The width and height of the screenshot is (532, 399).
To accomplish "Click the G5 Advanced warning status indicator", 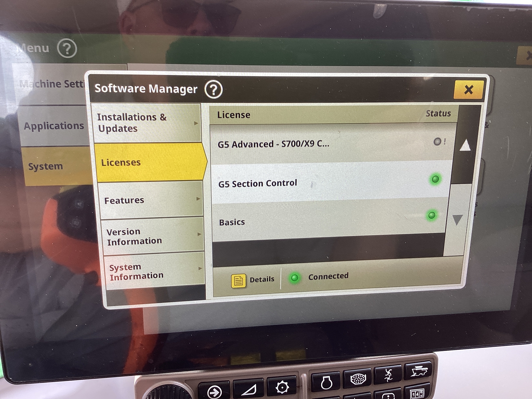I will 440,142.
